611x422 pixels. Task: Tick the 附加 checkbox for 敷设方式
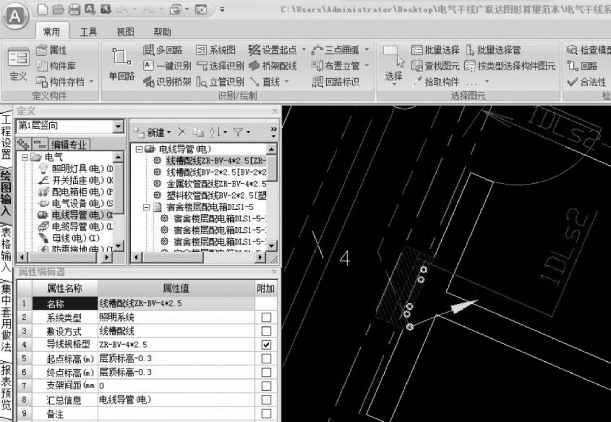265,330
